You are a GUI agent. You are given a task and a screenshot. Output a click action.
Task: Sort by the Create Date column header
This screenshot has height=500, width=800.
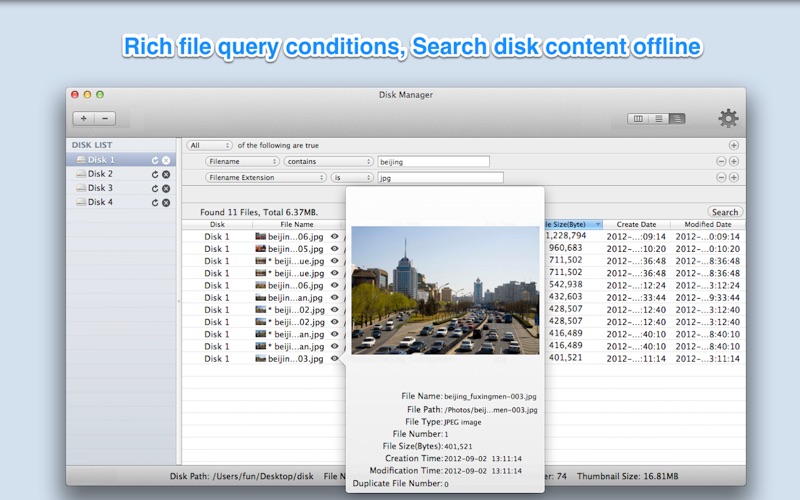click(x=636, y=225)
